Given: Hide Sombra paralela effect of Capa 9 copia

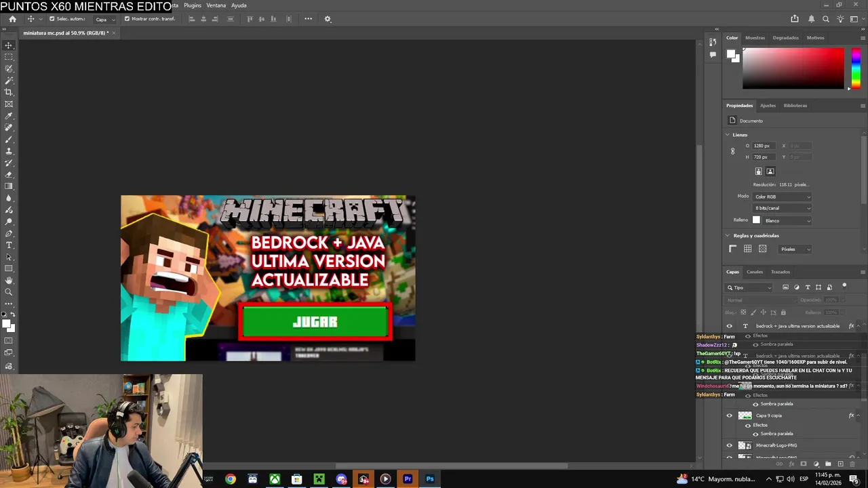Looking at the screenshot, I should [x=755, y=434].
